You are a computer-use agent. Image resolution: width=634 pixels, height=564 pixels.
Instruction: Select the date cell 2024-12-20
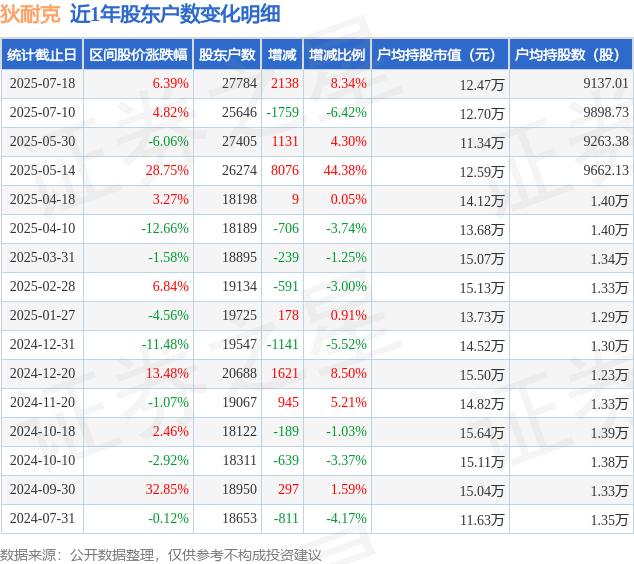(x=42, y=373)
